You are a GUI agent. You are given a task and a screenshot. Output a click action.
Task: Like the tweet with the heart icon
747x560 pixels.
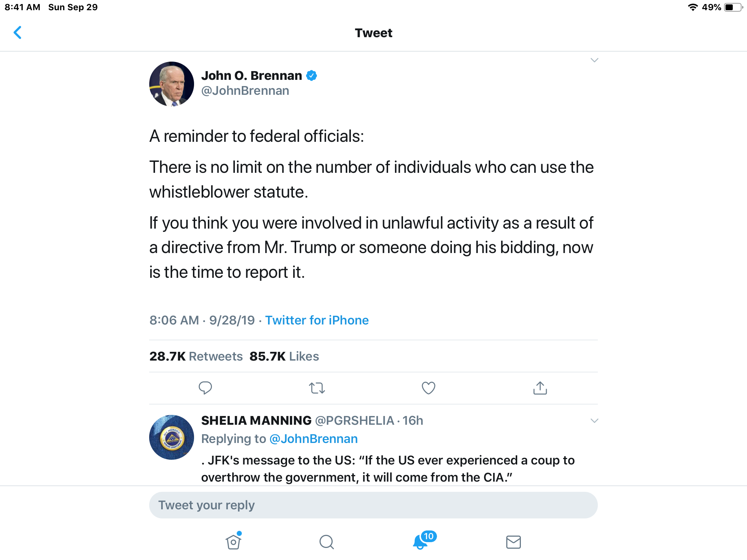[429, 388]
